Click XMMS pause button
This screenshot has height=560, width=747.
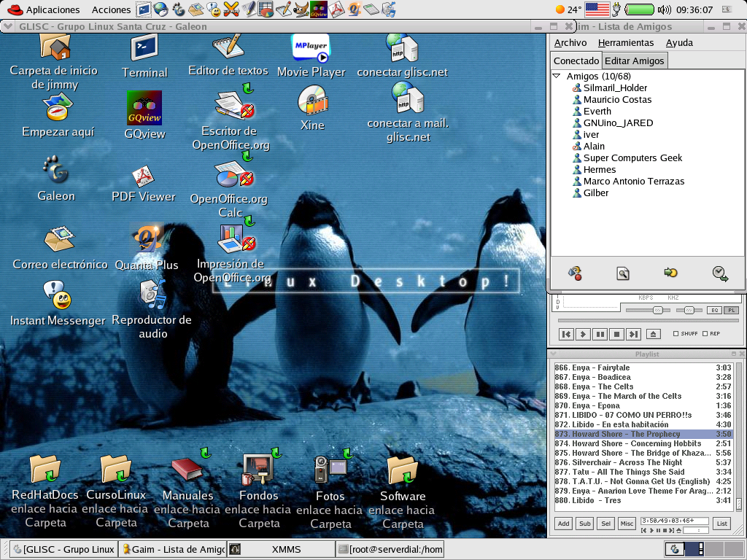coord(600,334)
